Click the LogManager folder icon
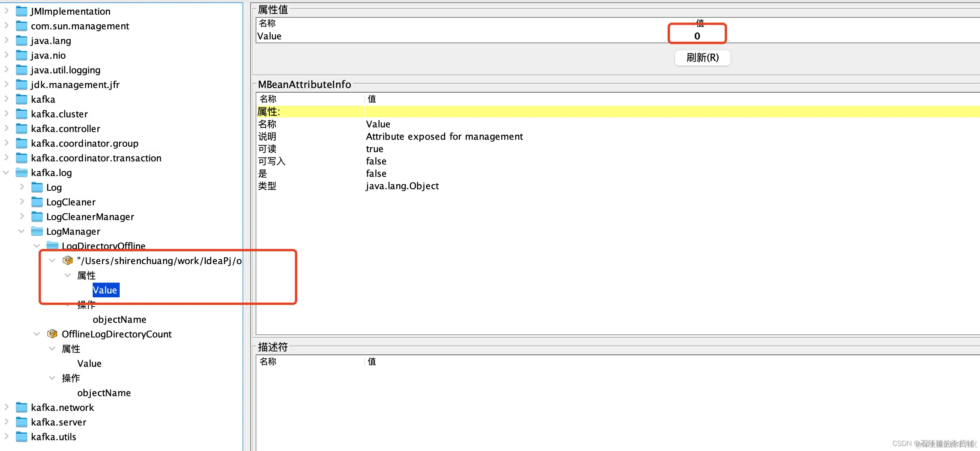Screen dimensions: 980x451 (37, 231)
